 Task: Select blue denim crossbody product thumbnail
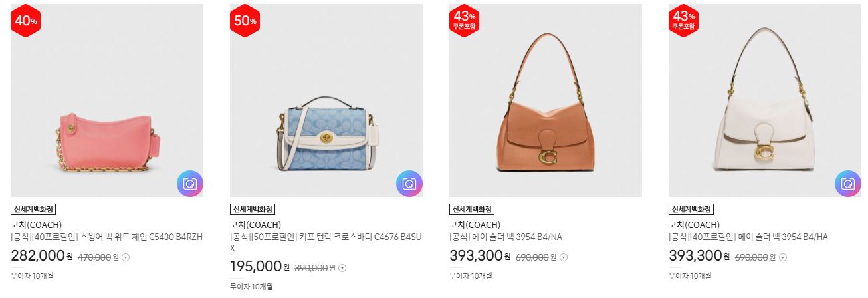(x=326, y=100)
